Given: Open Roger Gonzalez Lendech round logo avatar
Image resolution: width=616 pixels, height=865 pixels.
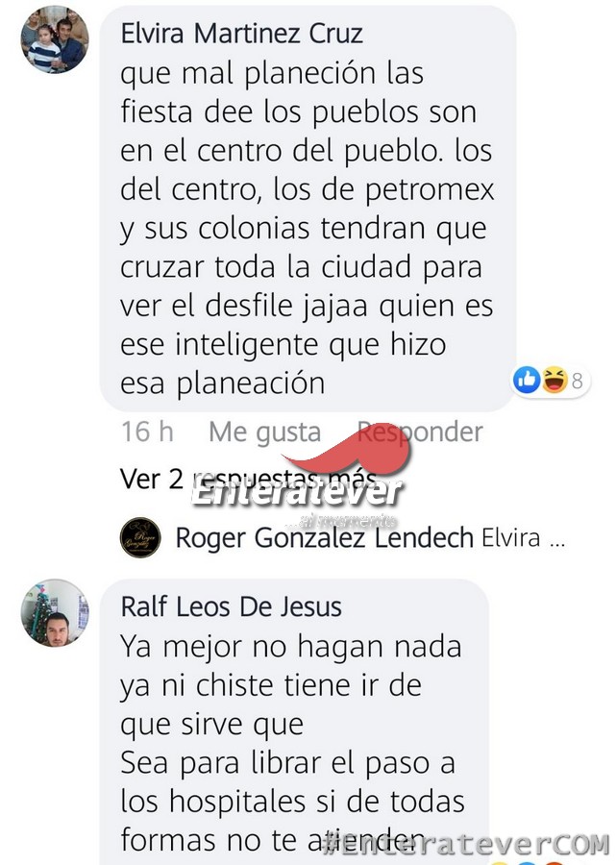Looking at the screenshot, I should tap(140, 538).
